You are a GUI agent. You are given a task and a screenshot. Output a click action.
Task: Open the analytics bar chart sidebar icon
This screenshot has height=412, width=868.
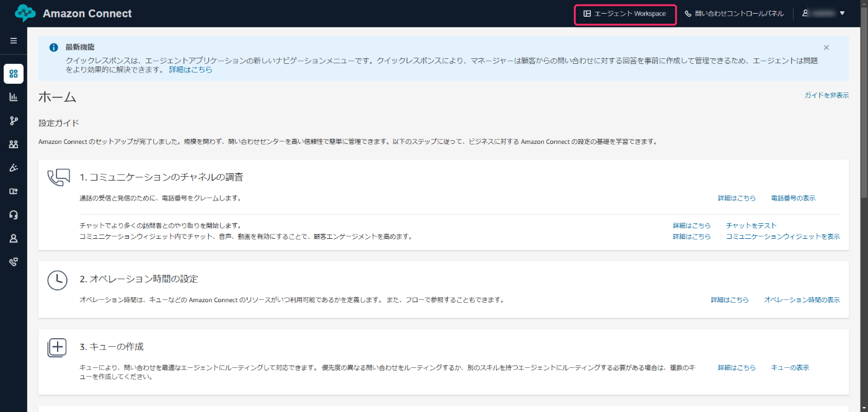coord(14,97)
